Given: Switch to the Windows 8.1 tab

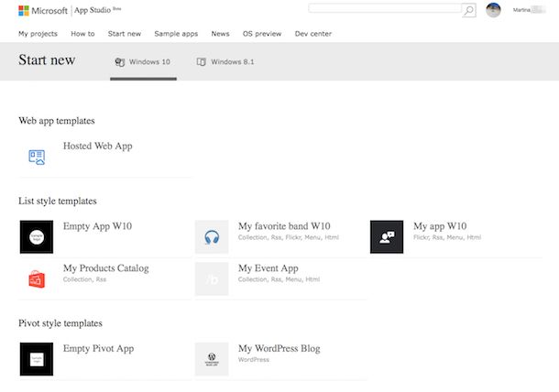Looking at the screenshot, I should coord(225,62).
